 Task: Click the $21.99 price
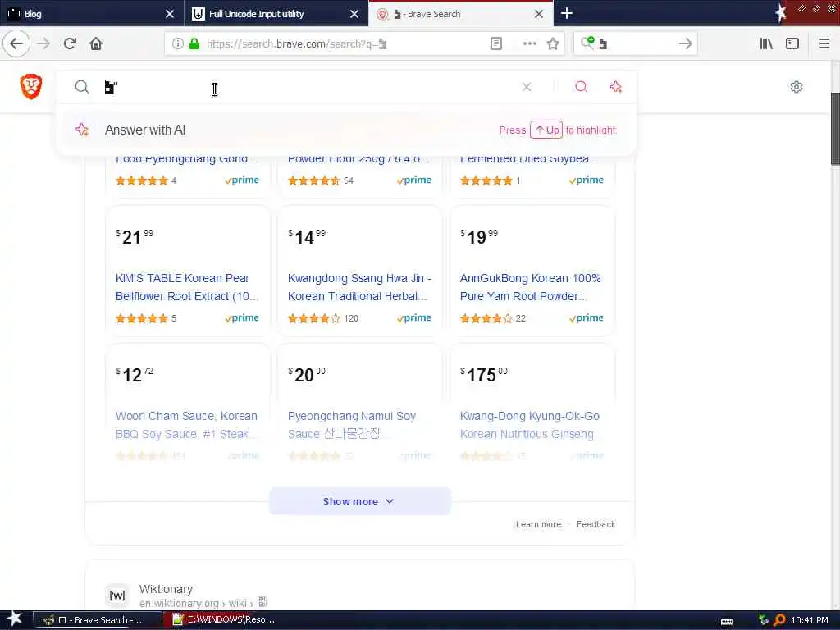point(135,236)
